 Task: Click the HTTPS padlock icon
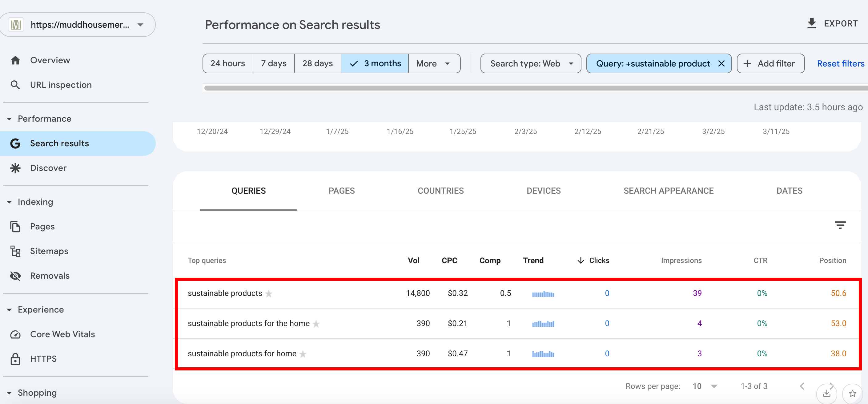click(15, 359)
